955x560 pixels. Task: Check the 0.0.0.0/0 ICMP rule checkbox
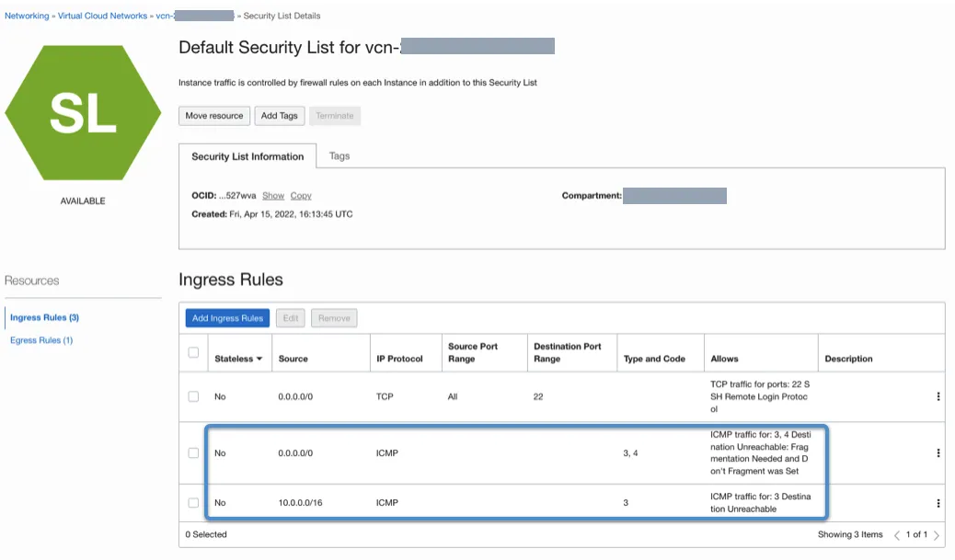tap(193, 452)
